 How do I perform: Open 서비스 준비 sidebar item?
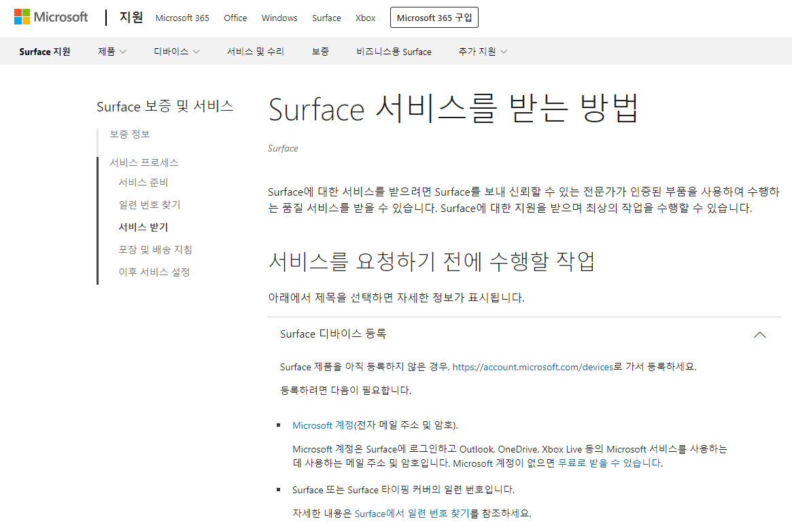143,182
